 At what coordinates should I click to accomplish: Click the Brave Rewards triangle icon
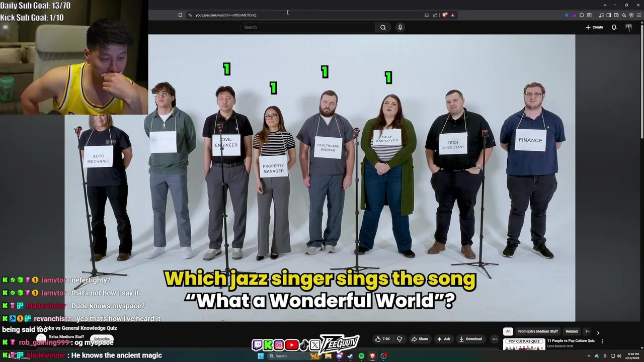tap(453, 15)
